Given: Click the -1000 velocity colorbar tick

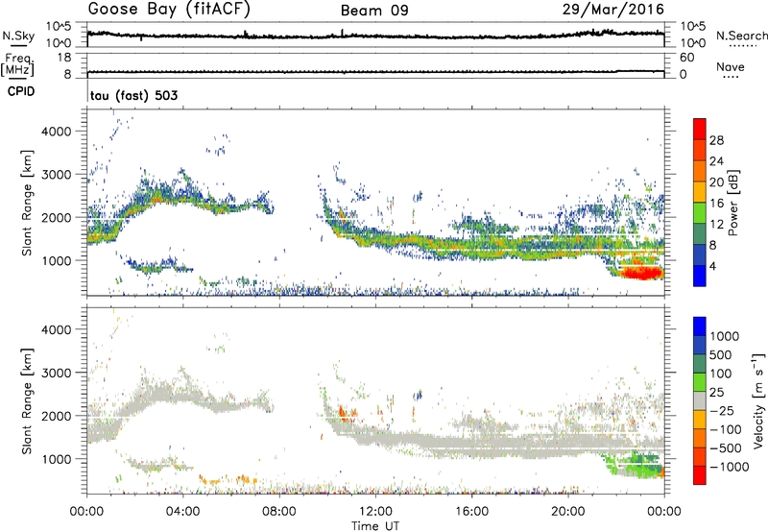Looking at the screenshot, I should coord(730,467).
